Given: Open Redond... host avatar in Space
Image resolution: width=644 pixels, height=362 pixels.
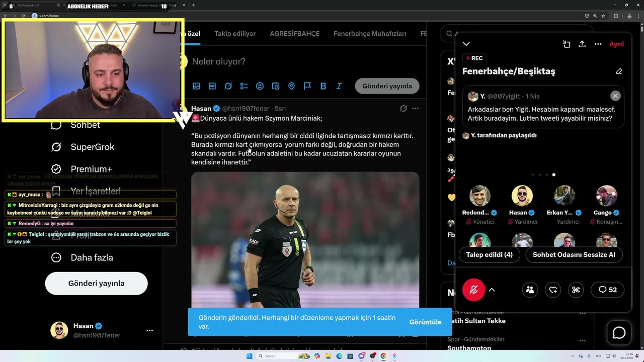Looking at the screenshot, I should 480,196.
